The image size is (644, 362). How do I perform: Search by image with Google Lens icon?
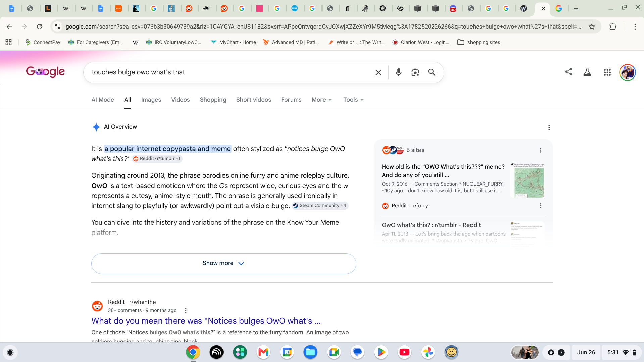(x=415, y=72)
